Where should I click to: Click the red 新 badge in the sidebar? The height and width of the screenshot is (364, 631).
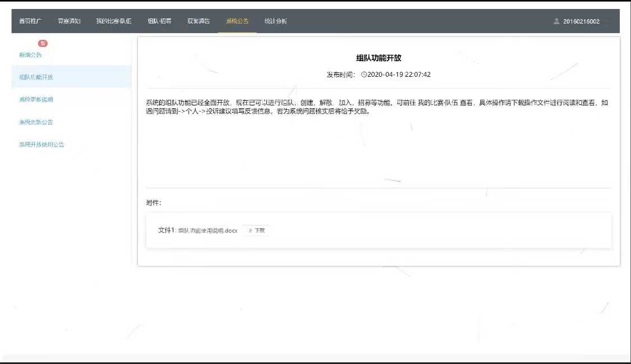coord(43,43)
